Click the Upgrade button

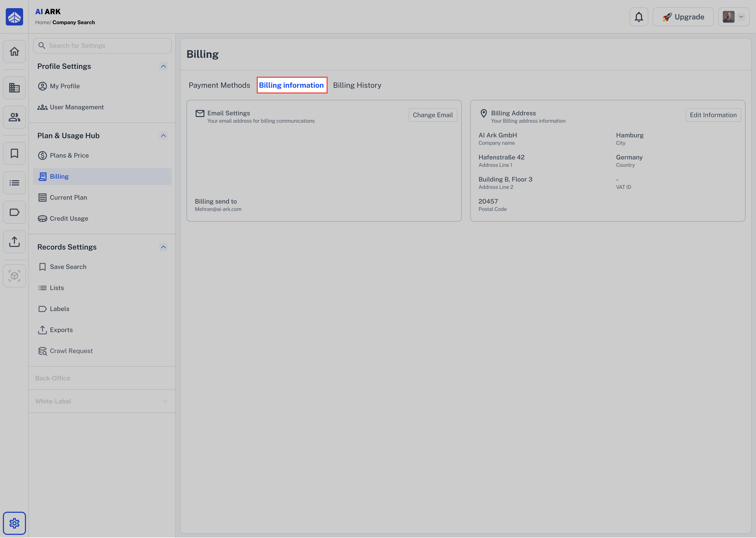click(683, 17)
